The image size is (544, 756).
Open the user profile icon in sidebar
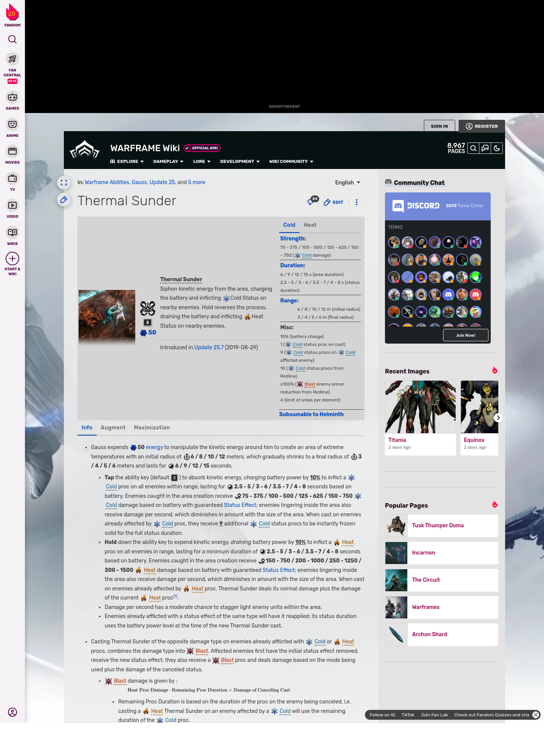coord(12,712)
